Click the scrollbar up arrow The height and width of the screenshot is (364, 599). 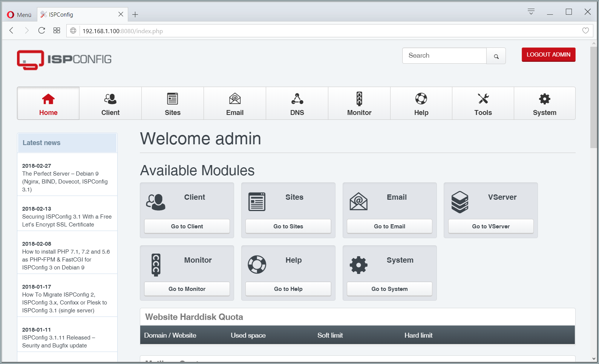click(x=594, y=43)
